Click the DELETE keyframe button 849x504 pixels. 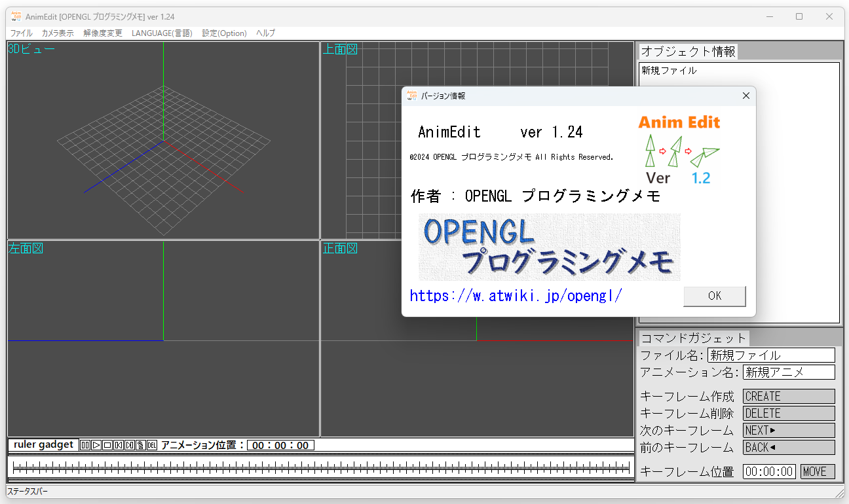tap(789, 414)
